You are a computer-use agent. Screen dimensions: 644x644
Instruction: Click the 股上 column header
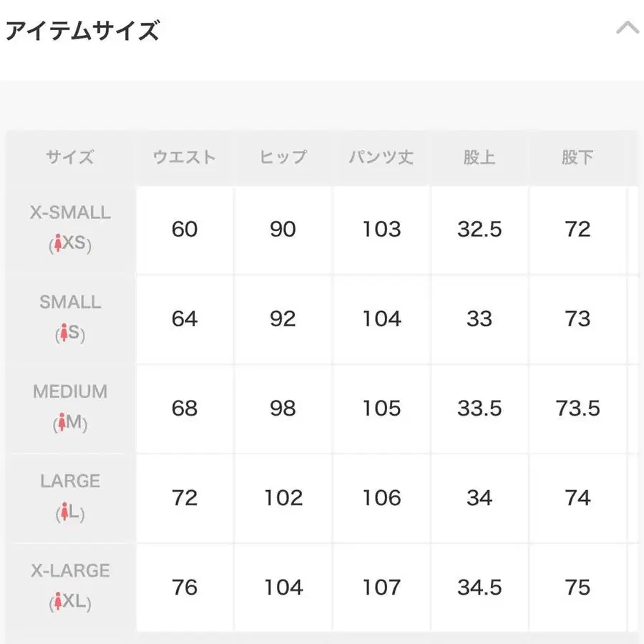479,157
